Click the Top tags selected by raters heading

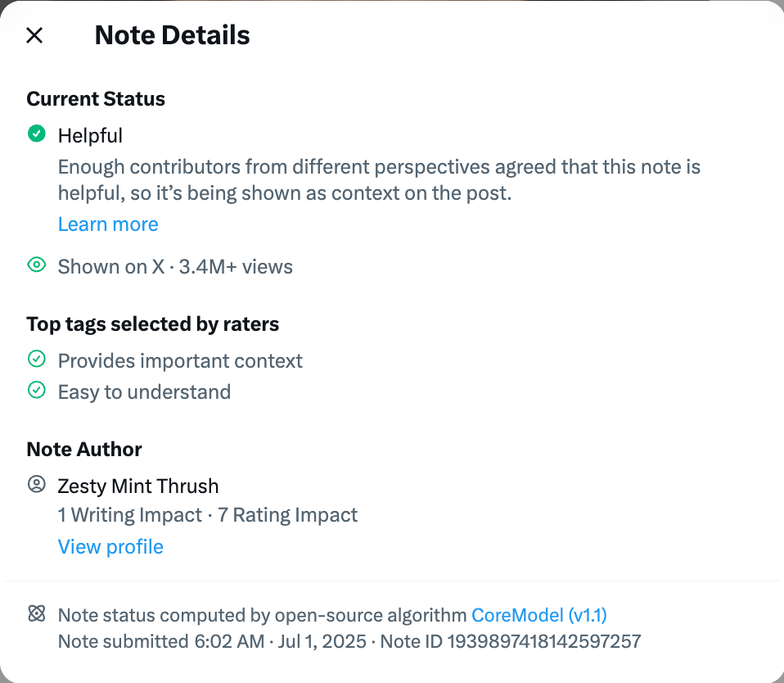tap(152, 324)
